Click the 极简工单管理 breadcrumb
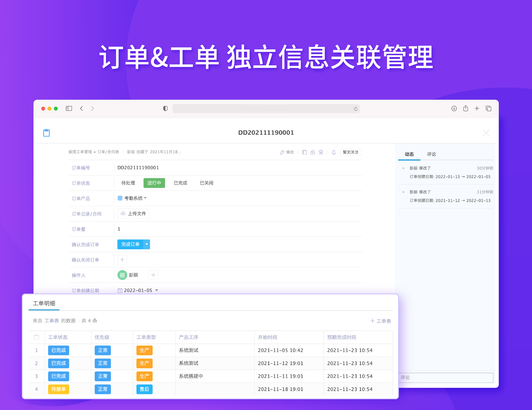This screenshot has height=410, width=532. click(x=80, y=152)
